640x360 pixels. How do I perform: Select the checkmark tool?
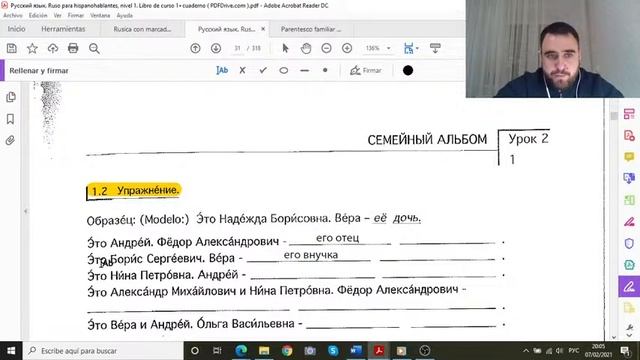(263, 71)
